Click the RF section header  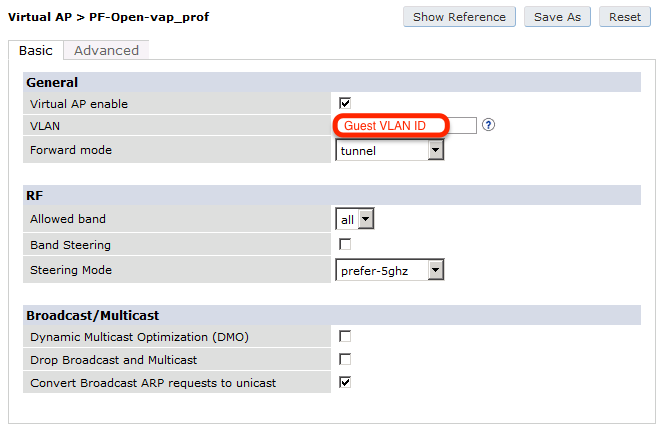tap(34, 196)
